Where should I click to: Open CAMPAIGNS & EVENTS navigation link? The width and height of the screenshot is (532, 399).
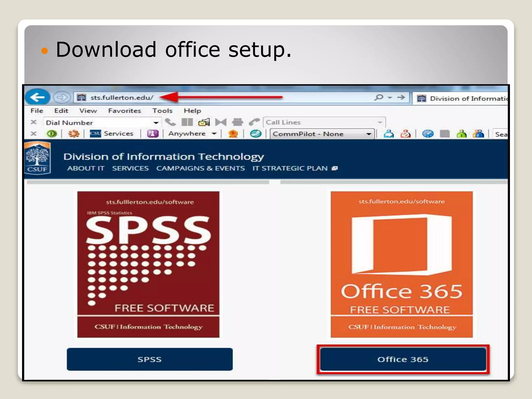tap(201, 168)
